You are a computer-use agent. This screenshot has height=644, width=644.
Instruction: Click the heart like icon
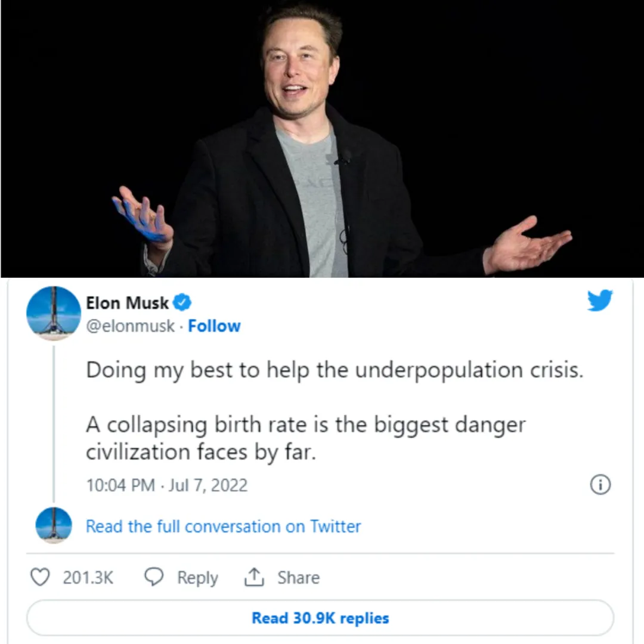point(40,577)
